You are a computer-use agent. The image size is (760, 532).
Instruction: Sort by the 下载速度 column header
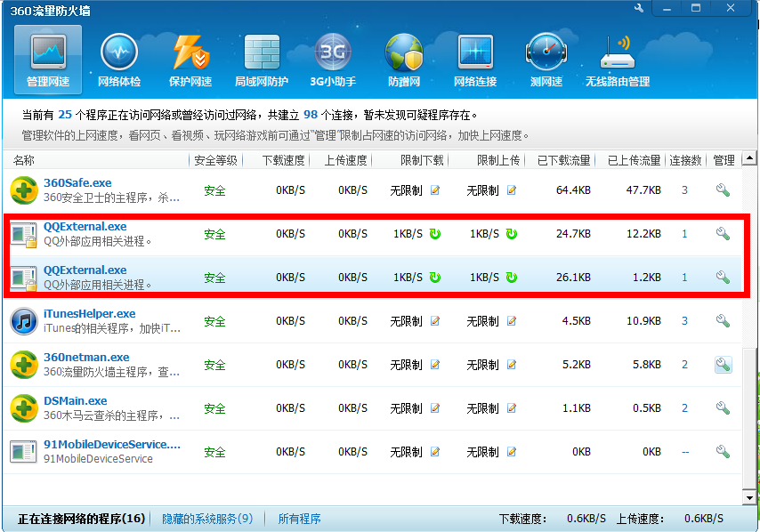pyautogui.click(x=283, y=160)
